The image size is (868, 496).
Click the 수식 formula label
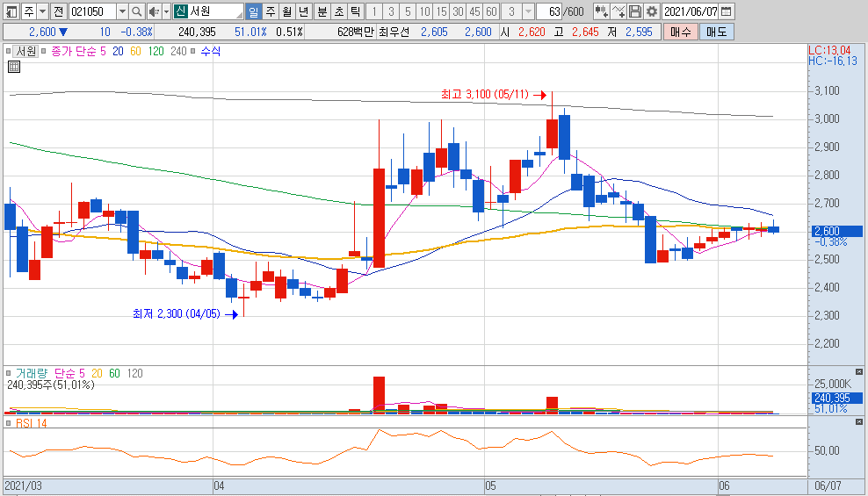click(x=210, y=52)
